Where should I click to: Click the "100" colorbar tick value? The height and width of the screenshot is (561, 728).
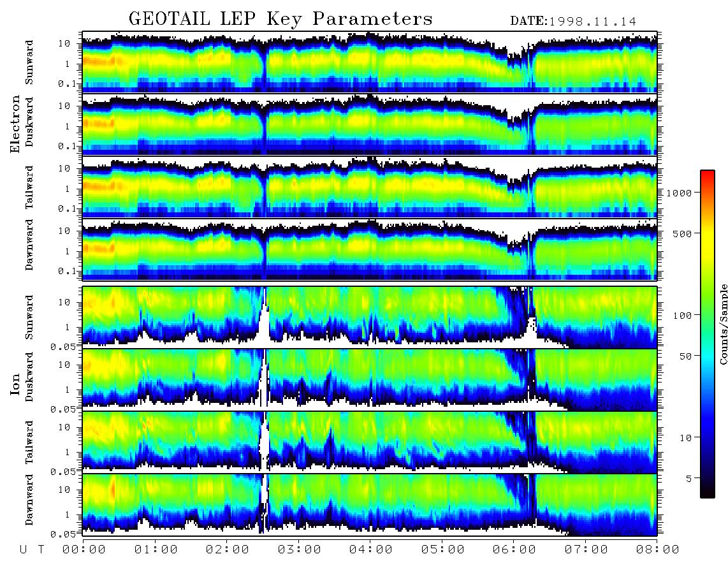pyautogui.click(x=683, y=316)
